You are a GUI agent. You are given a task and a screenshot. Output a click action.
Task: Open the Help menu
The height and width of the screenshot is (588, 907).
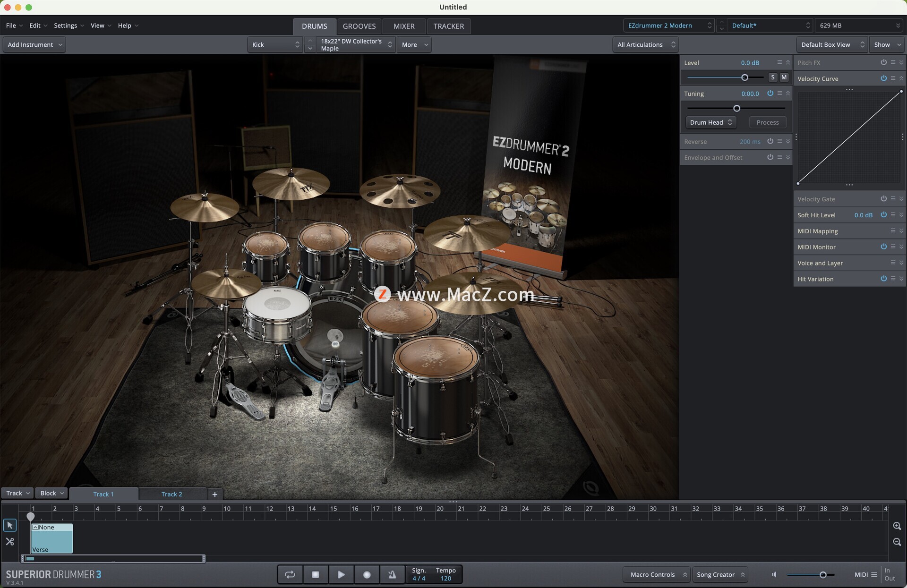click(128, 26)
